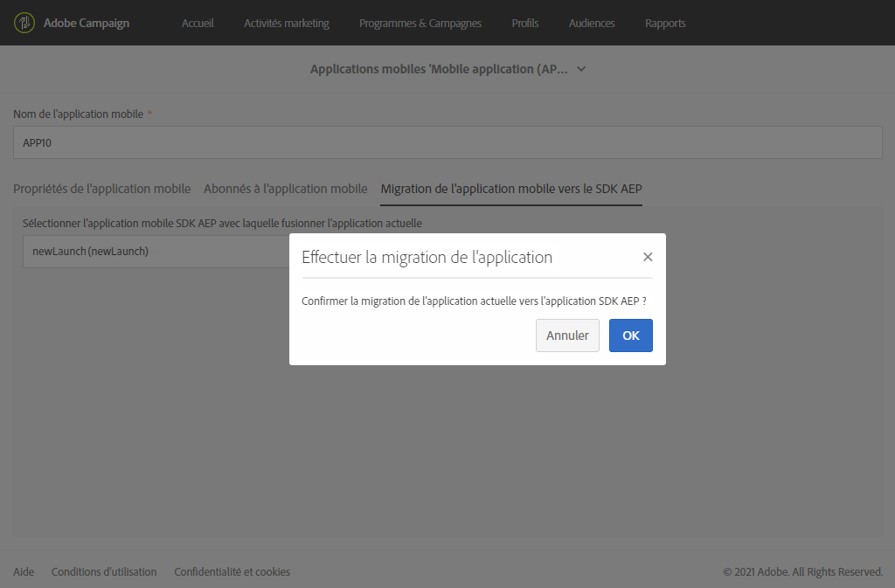Click the Adobe Campaign logo icon
895x588 pixels.
point(24,23)
